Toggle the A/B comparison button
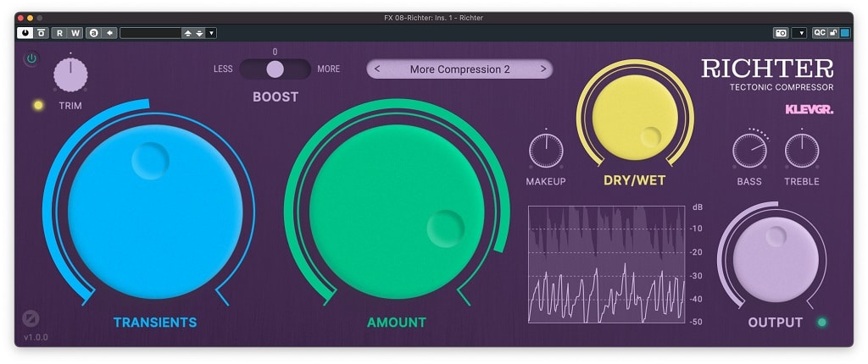868x364 pixels. point(93,33)
